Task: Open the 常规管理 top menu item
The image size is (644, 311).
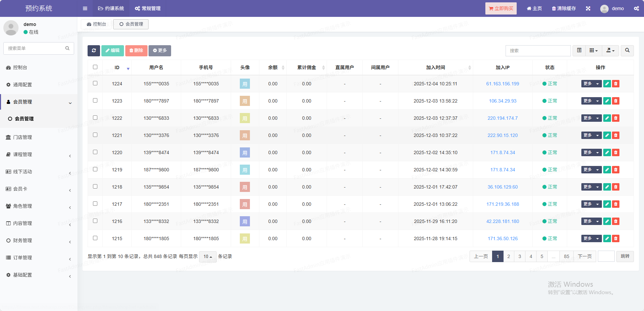Action: click(148, 8)
